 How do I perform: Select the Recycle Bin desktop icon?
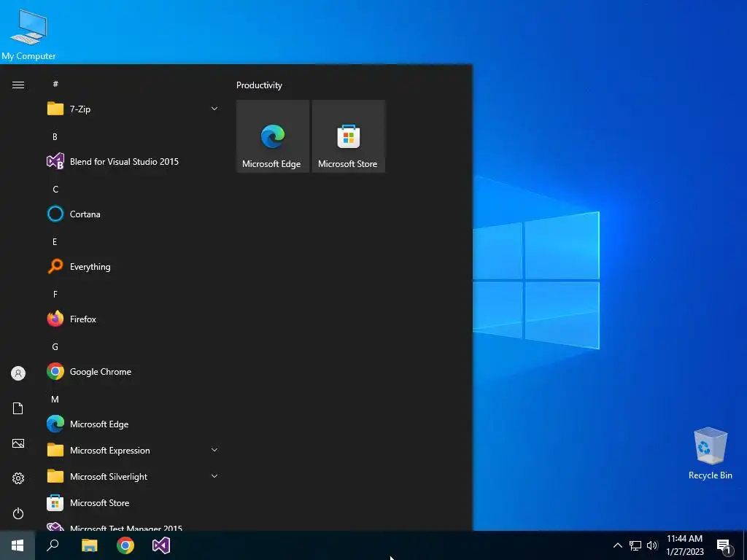[x=710, y=454]
